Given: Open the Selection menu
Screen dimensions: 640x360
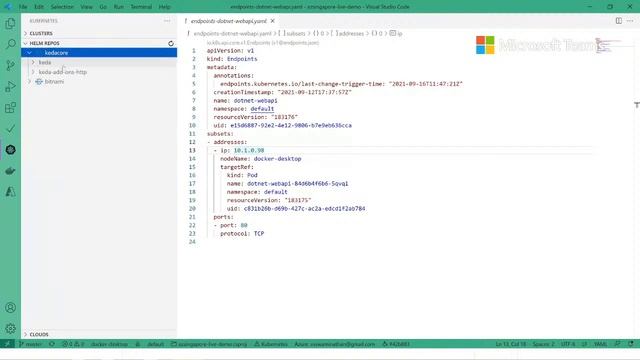Looking at the screenshot, I should 62,7.
